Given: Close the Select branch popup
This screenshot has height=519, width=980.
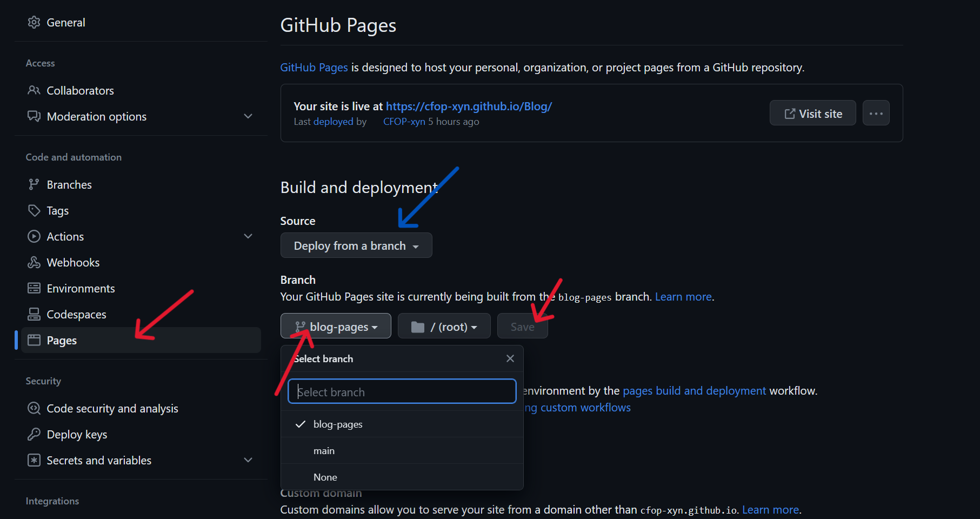Looking at the screenshot, I should [510, 358].
